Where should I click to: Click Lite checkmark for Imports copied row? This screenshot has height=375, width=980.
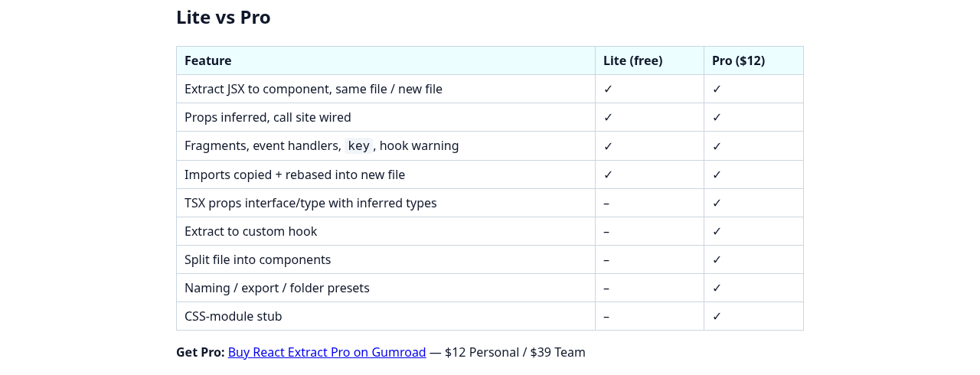(608, 174)
